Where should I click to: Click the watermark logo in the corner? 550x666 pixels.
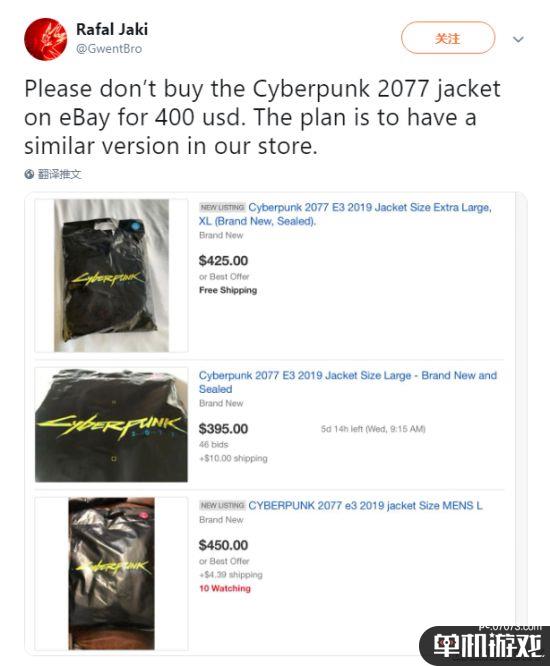(485, 645)
